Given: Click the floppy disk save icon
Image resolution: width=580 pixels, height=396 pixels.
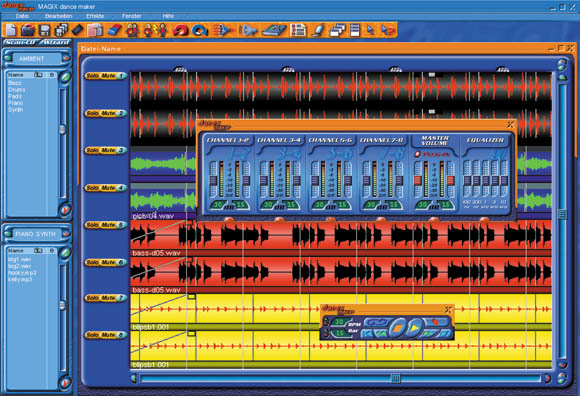Looking at the screenshot, I should pyautogui.click(x=45, y=30).
